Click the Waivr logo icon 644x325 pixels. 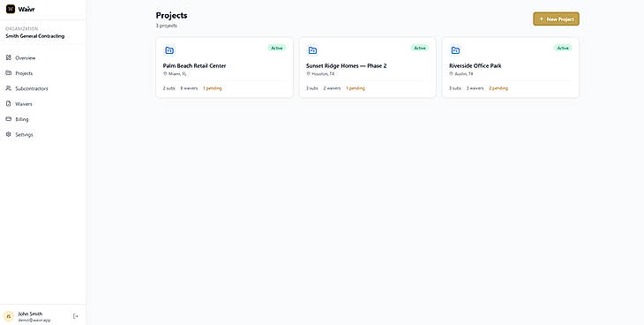[11, 9]
